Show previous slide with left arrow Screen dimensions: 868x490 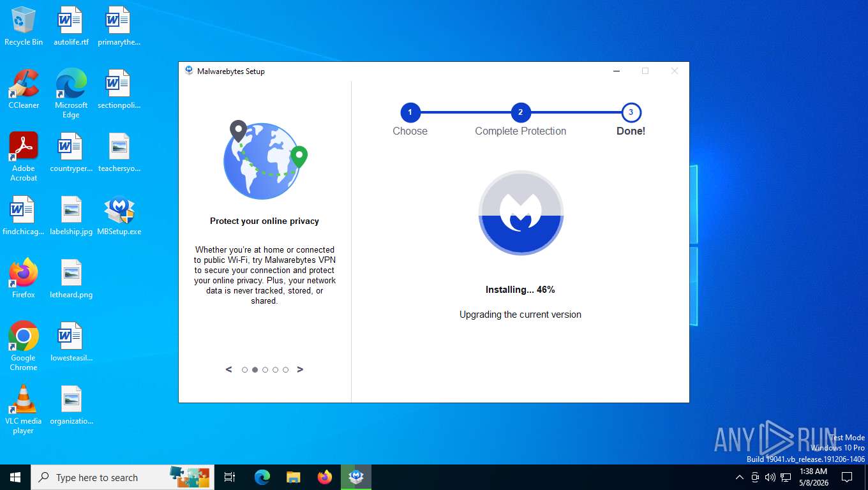(x=229, y=369)
